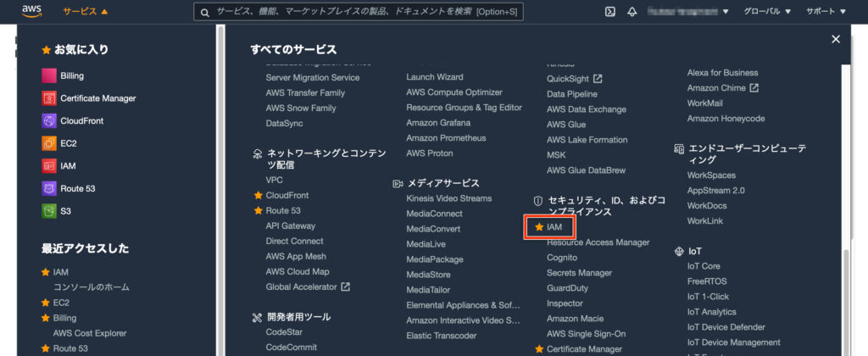Toggle star beside IAM in recently accessed

click(x=46, y=272)
